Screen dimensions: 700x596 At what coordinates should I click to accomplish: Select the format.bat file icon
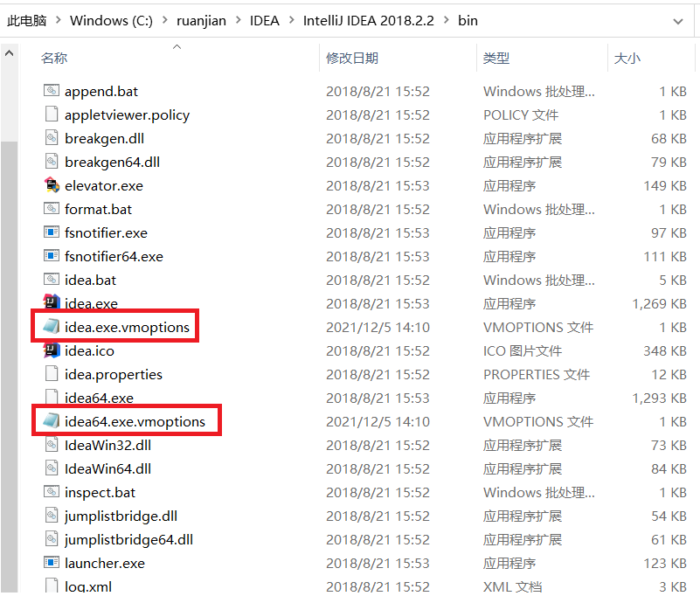coord(52,209)
